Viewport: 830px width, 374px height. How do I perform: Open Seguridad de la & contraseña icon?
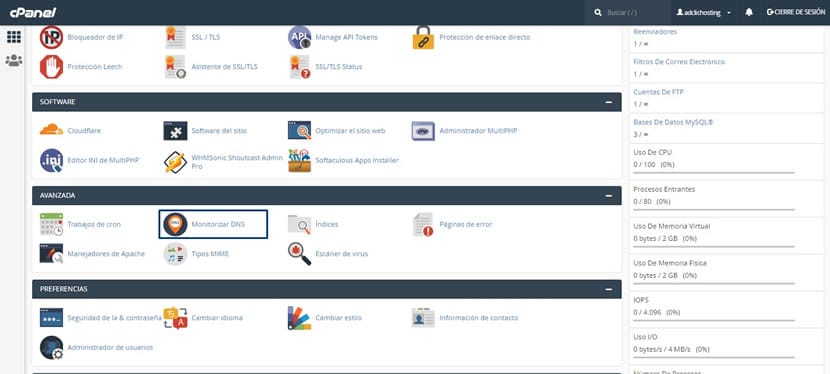pyautogui.click(x=51, y=317)
